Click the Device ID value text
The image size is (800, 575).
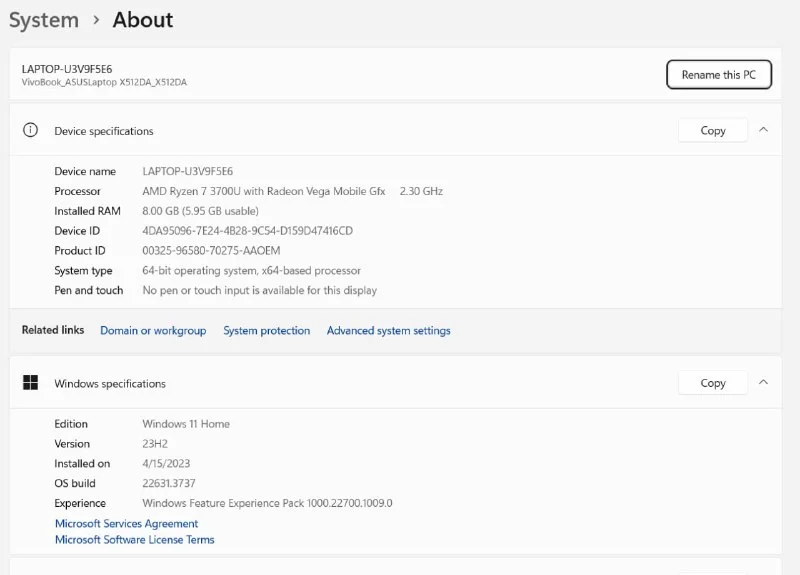pos(247,231)
